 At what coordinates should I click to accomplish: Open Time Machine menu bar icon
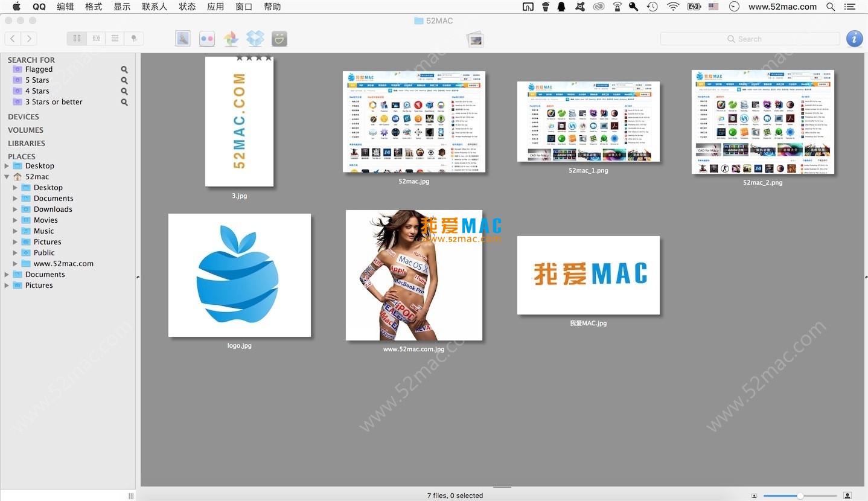(652, 7)
